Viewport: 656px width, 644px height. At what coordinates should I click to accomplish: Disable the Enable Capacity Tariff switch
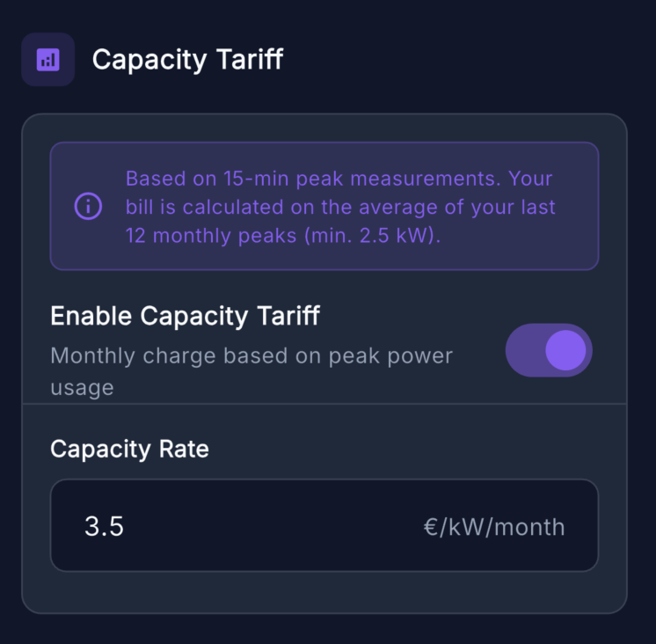[548, 350]
